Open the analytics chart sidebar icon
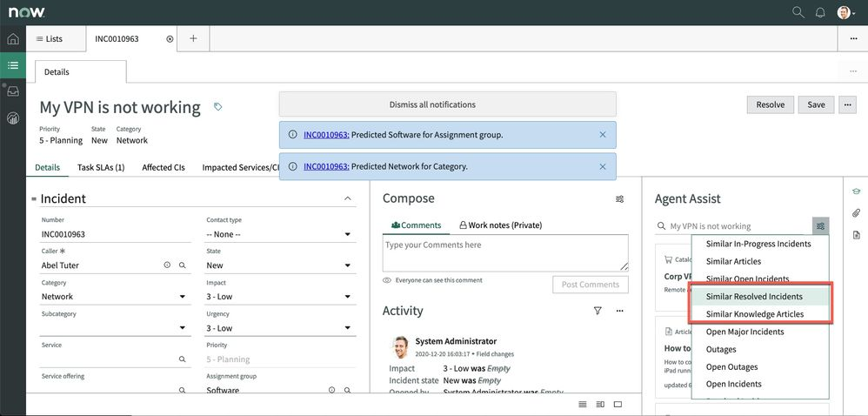This screenshot has height=416, width=868. click(13, 117)
